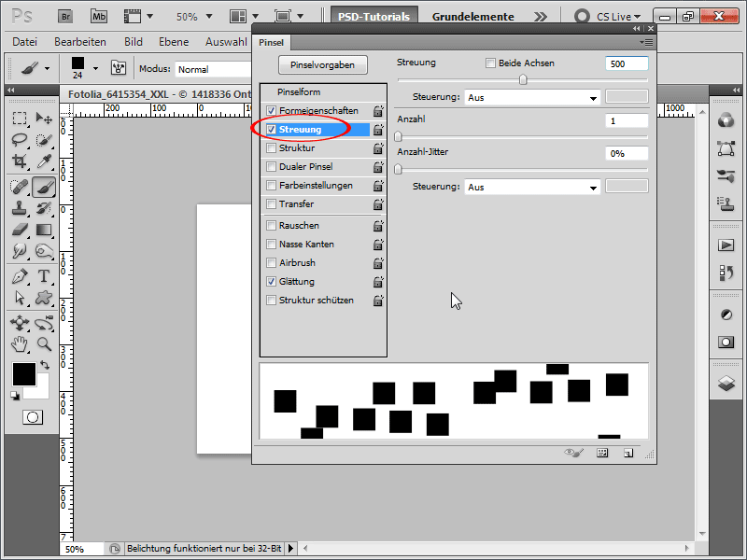747x560 pixels.
Task: Select the Pinsel panel tab
Action: tap(271, 42)
